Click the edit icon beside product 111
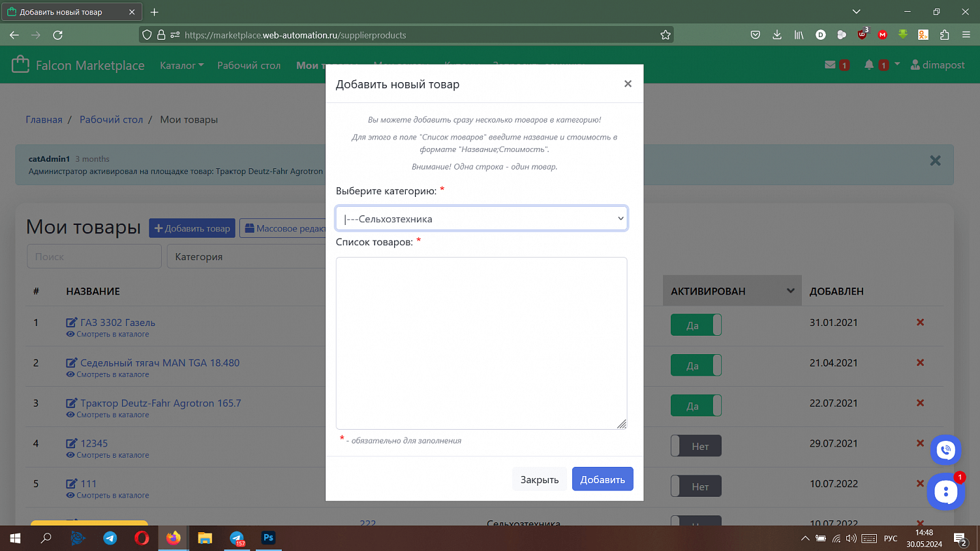 coord(72,484)
